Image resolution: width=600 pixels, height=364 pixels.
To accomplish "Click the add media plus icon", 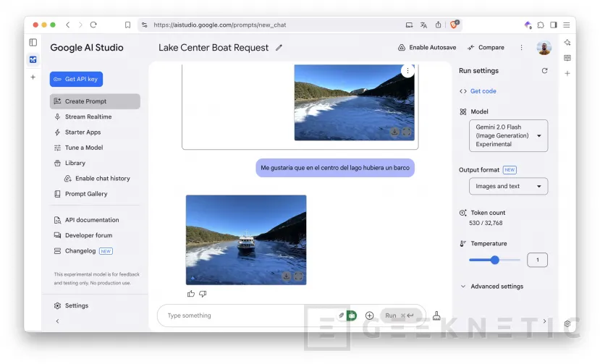I will [x=369, y=316].
